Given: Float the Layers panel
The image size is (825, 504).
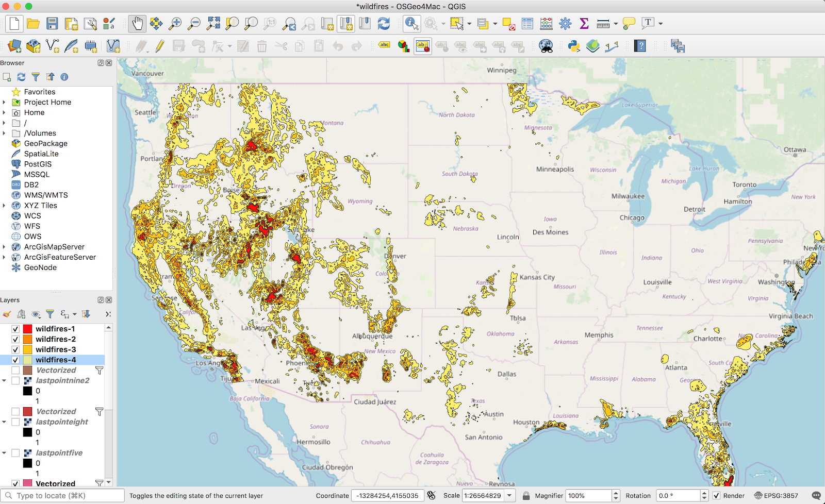Looking at the screenshot, I should pos(101,300).
